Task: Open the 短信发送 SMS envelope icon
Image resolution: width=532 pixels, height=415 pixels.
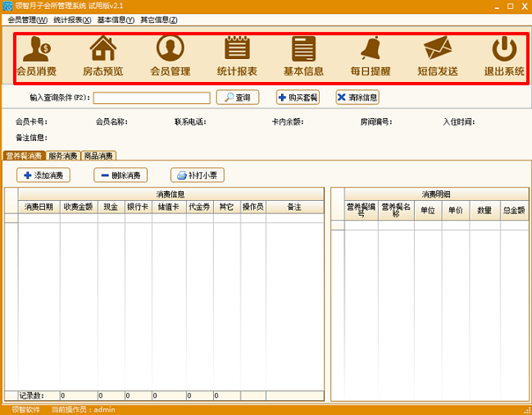Action: tap(438, 57)
